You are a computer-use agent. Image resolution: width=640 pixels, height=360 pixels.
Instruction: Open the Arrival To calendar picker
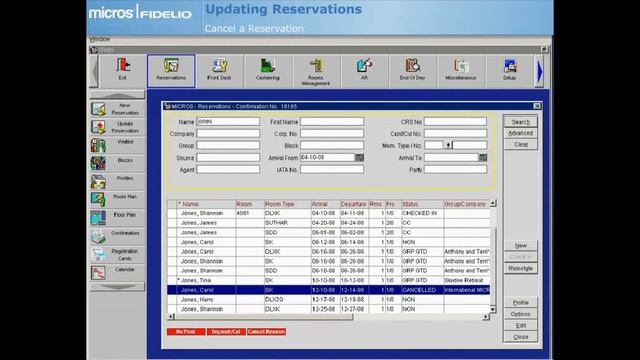(482, 158)
